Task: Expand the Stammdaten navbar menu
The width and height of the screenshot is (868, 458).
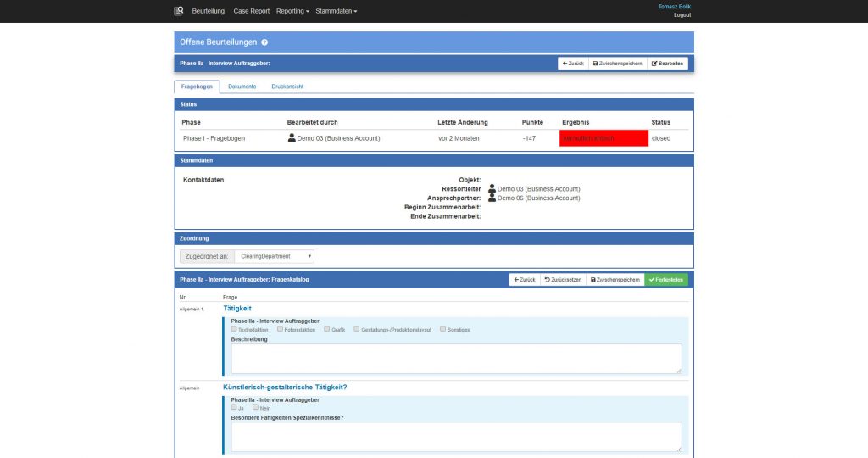Action: (336, 11)
